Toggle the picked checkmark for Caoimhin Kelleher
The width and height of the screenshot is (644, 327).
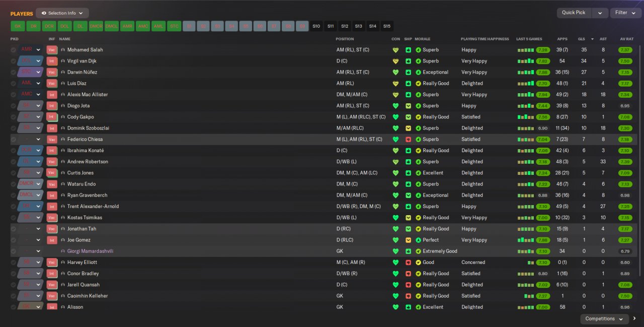pos(13,296)
